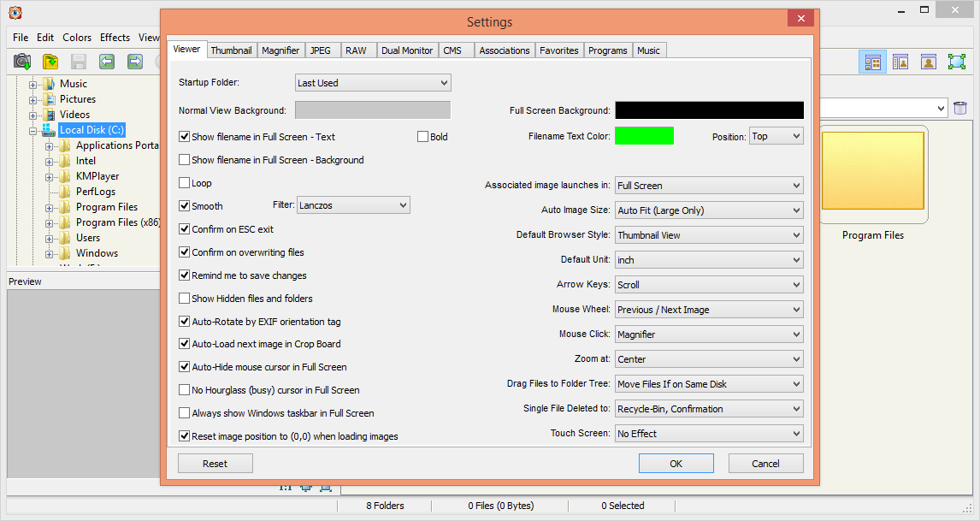The height and width of the screenshot is (521, 980).
Task: Uncheck Show filename in Full Screen - Text
Action: point(185,136)
